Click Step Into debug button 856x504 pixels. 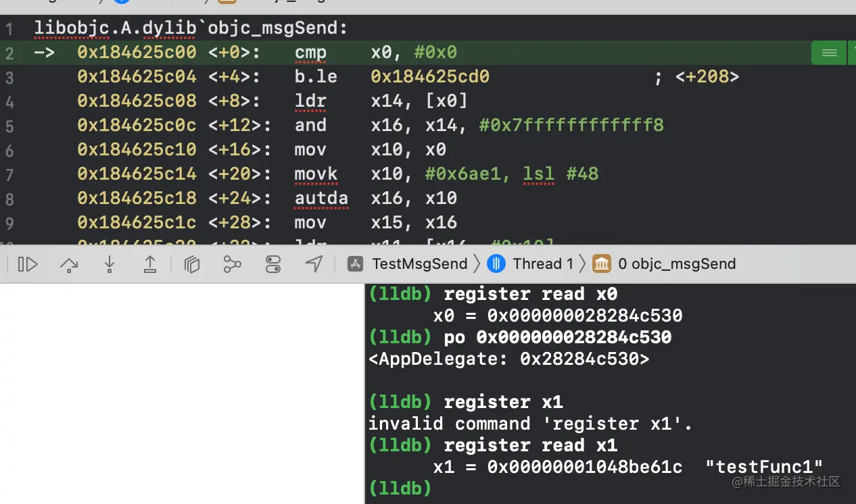[110, 264]
